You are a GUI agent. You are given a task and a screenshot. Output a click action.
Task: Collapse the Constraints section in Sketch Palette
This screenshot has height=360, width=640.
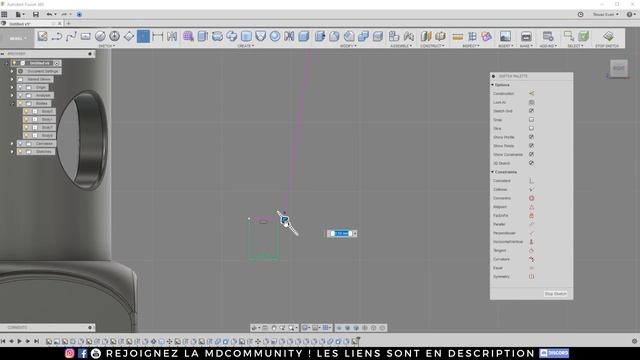coord(493,172)
